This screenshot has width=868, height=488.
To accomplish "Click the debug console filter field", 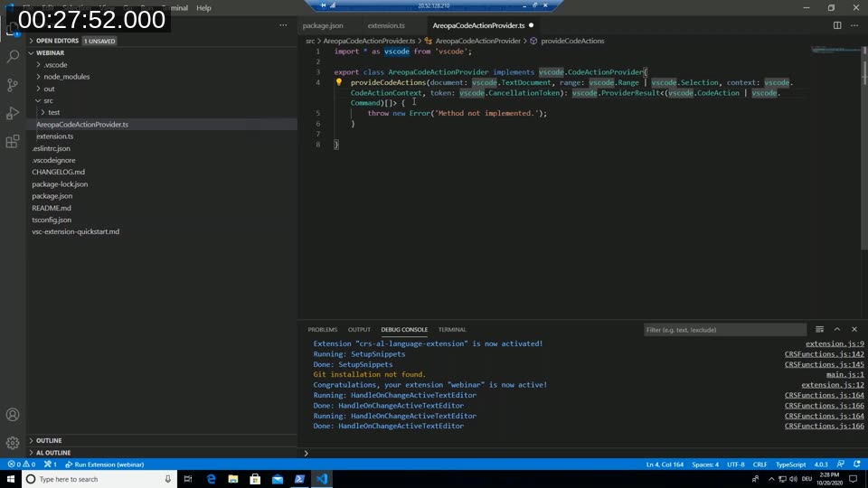I will pyautogui.click(x=724, y=330).
